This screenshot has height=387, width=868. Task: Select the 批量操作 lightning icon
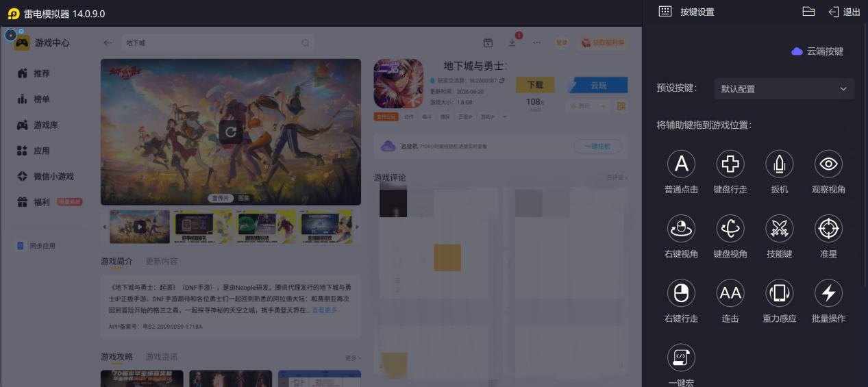[x=828, y=293]
